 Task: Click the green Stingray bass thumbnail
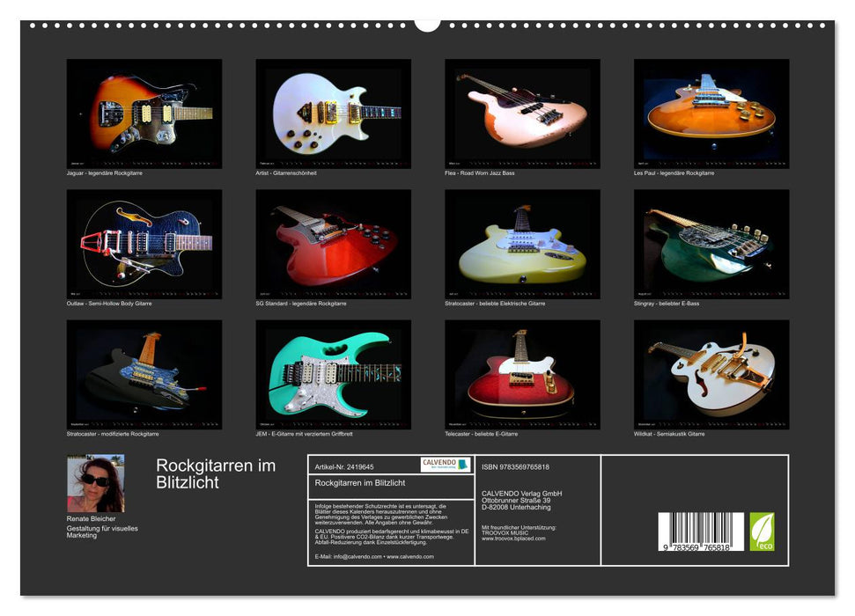(711, 245)
